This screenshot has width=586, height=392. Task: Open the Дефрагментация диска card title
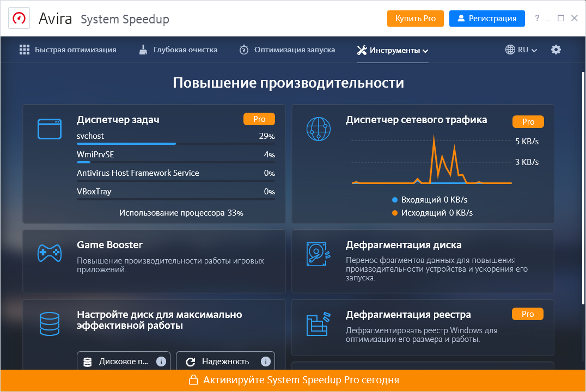tap(403, 245)
